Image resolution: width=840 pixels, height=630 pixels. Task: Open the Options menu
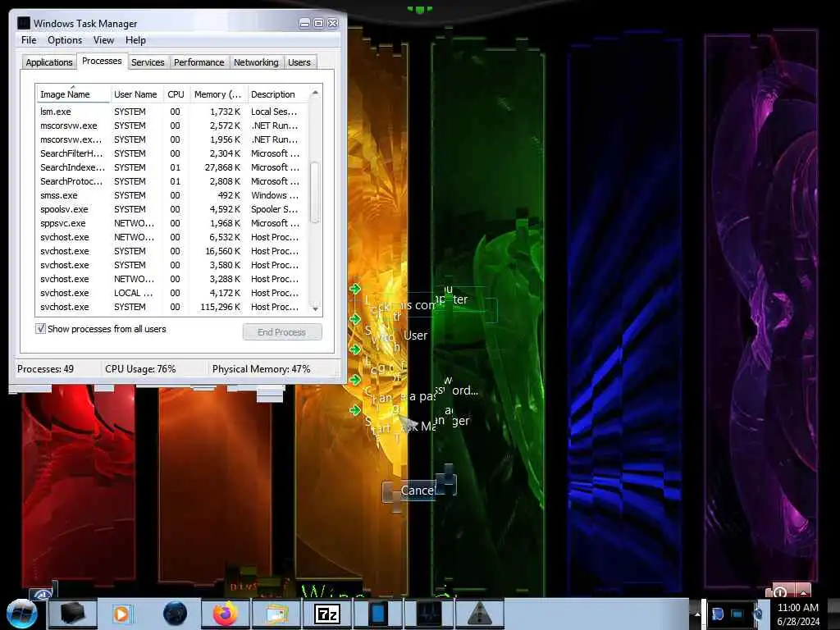(65, 40)
